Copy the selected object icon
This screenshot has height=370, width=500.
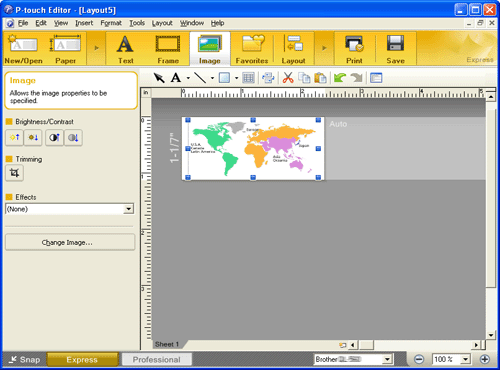[x=304, y=78]
